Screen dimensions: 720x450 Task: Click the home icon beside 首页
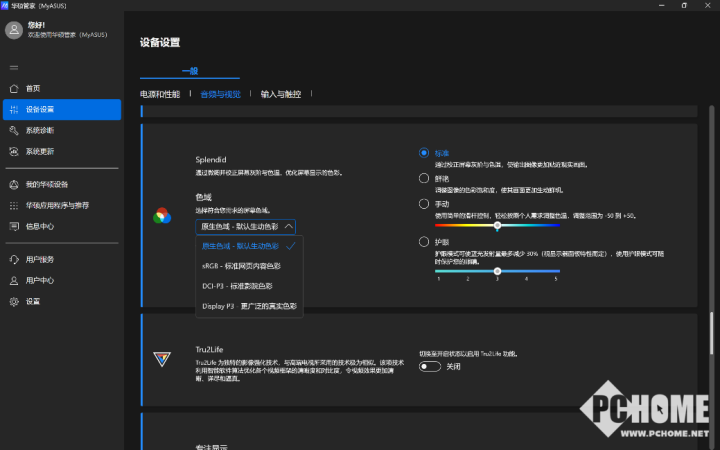14,88
